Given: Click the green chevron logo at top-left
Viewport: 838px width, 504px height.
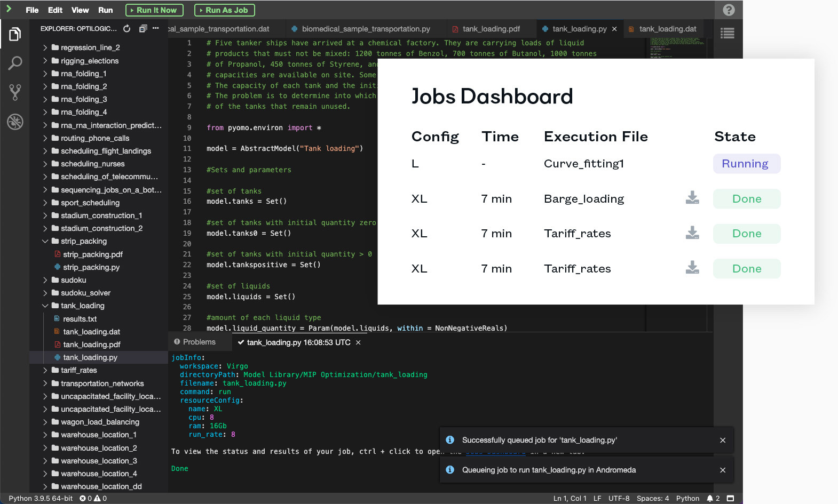Looking at the screenshot, I should 9,9.
